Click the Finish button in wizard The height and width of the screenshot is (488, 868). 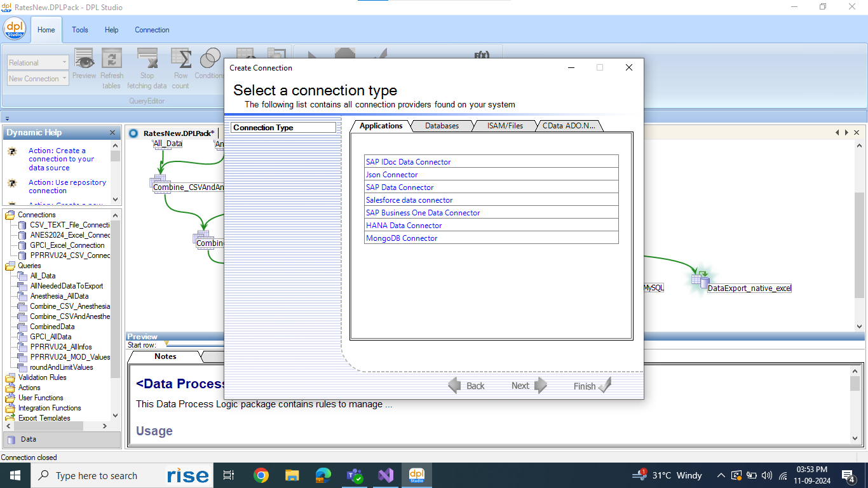(x=592, y=386)
